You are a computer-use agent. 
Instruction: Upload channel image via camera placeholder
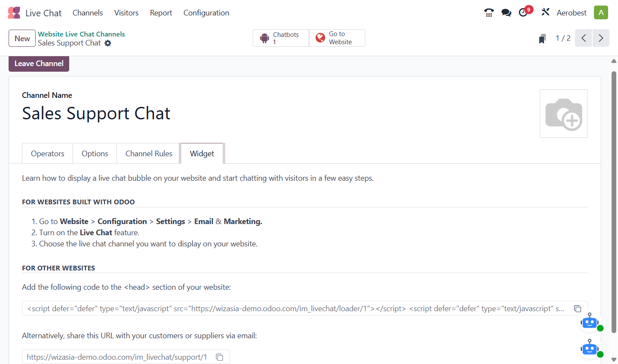564,114
